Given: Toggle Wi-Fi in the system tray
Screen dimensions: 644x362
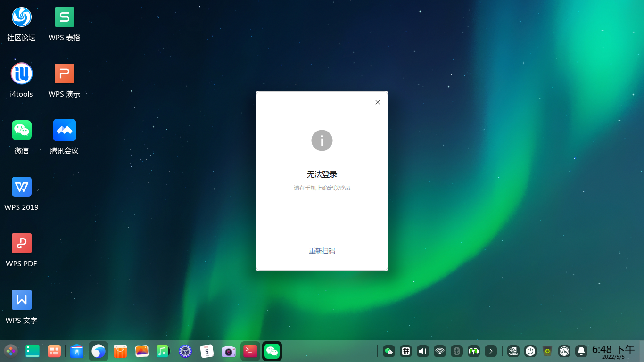Looking at the screenshot, I should [439, 351].
